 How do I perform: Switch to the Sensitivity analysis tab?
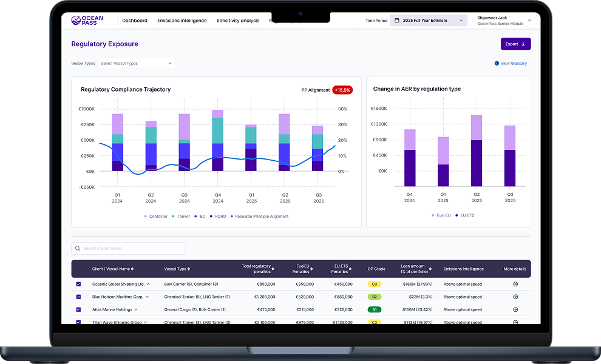point(238,21)
